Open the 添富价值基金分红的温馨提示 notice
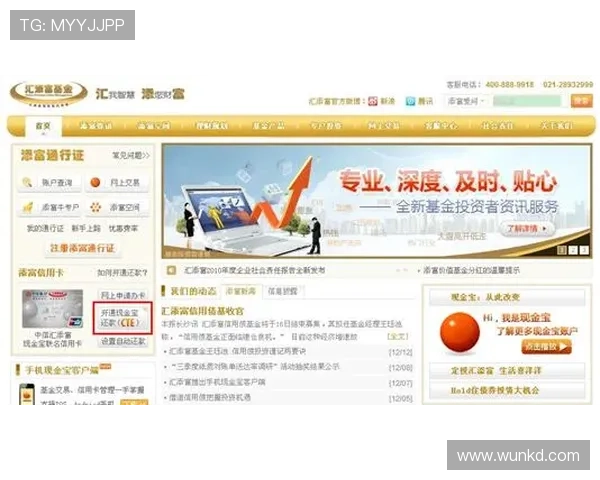The image size is (600, 480). [471, 270]
